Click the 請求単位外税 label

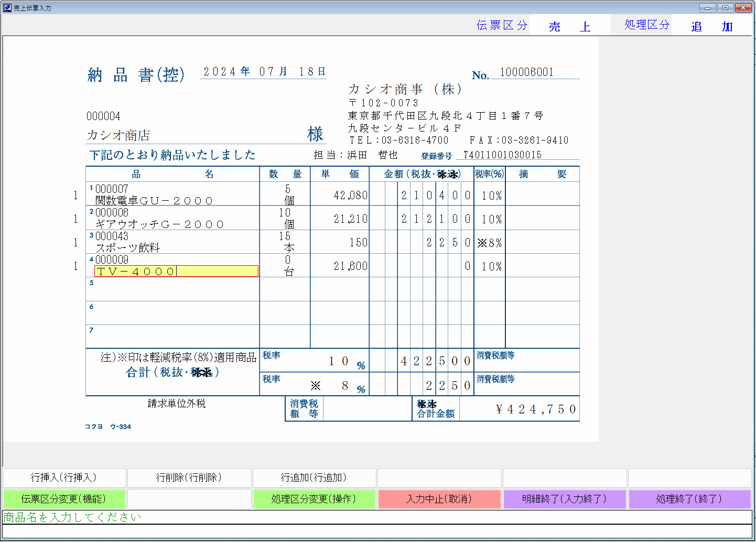click(176, 403)
